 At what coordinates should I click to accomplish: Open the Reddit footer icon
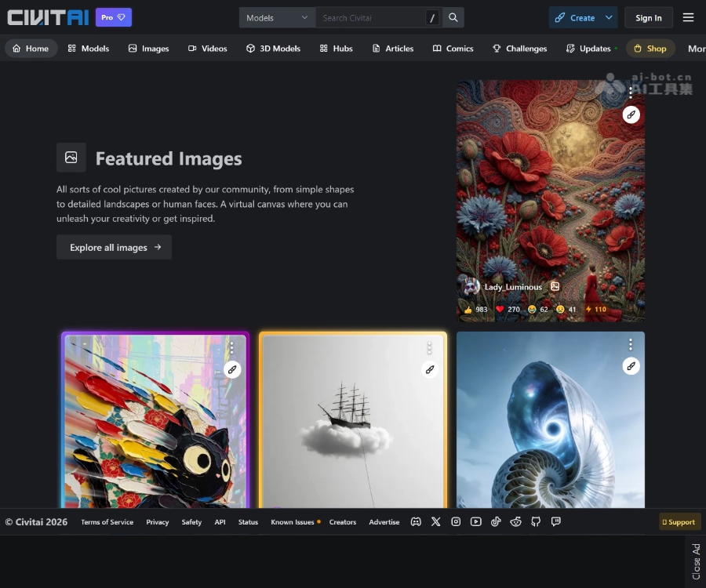pyautogui.click(x=515, y=521)
